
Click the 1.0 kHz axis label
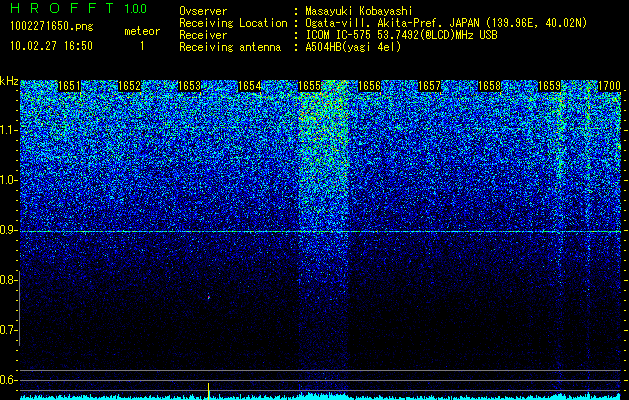coord(8,180)
